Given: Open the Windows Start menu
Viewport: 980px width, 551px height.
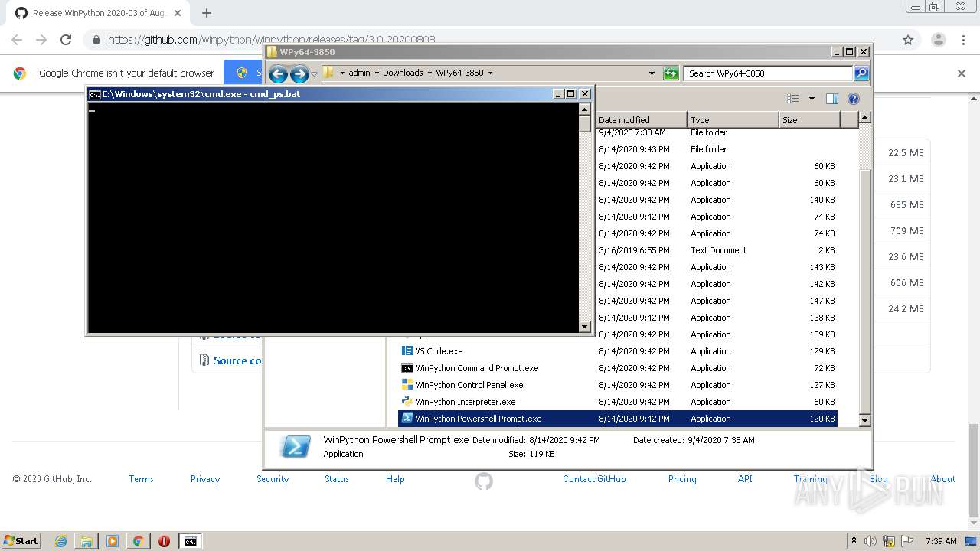Looking at the screenshot, I should tap(21, 540).
